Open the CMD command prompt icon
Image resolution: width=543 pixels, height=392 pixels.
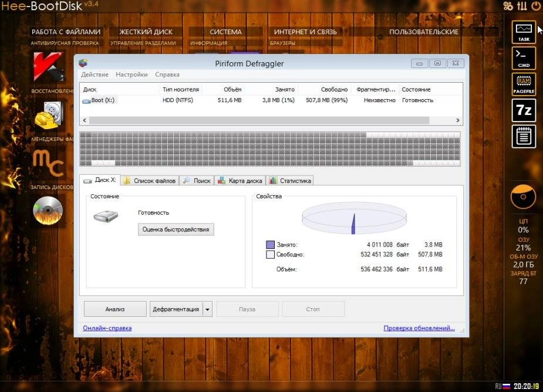pyautogui.click(x=524, y=58)
